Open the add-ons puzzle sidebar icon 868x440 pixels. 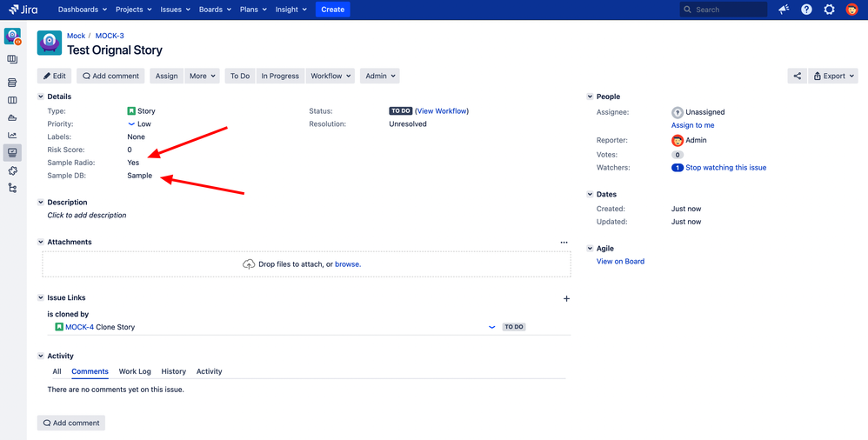click(x=12, y=170)
